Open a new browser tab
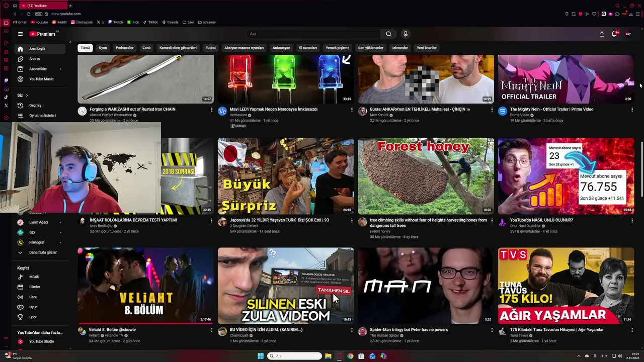 click(70, 6)
